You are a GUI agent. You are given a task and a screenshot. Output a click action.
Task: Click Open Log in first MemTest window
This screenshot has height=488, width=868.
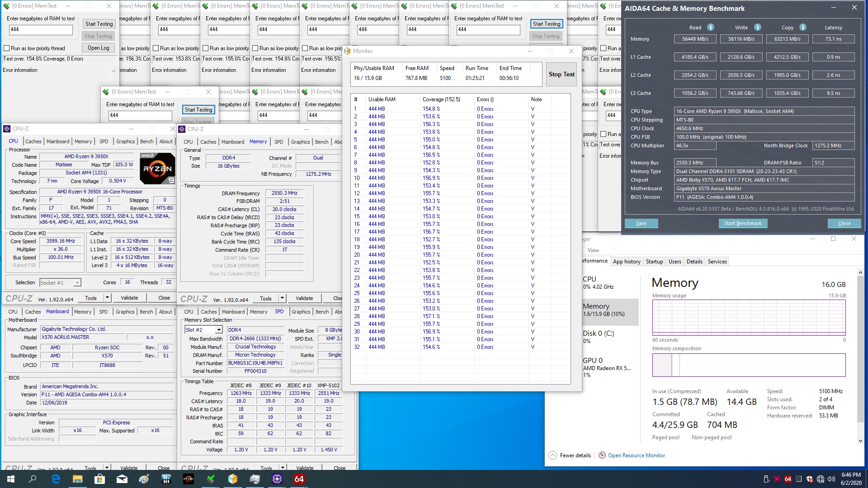point(98,48)
